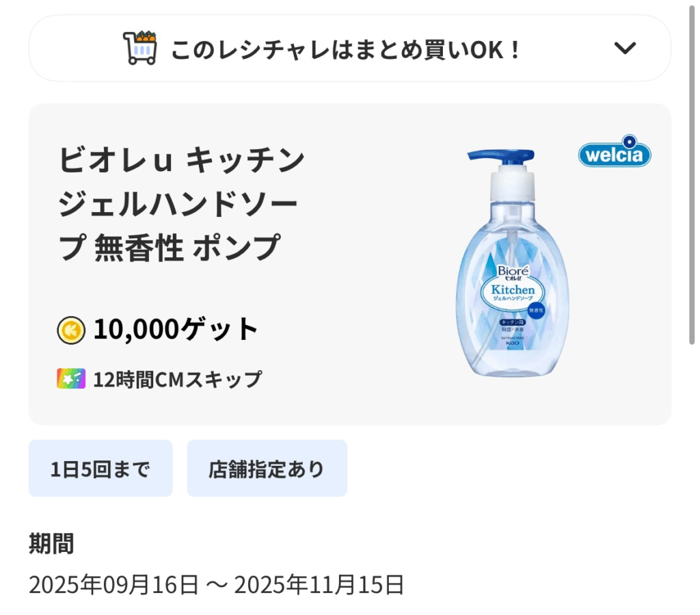Tap the 1日5回まで tag

[100, 469]
